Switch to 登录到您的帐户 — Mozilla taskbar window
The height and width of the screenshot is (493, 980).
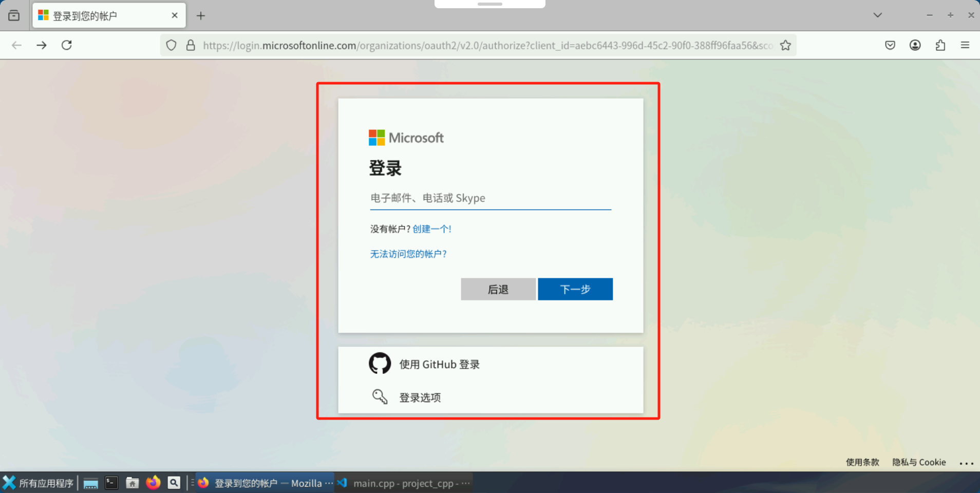pyautogui.click(x=265, y=483)
